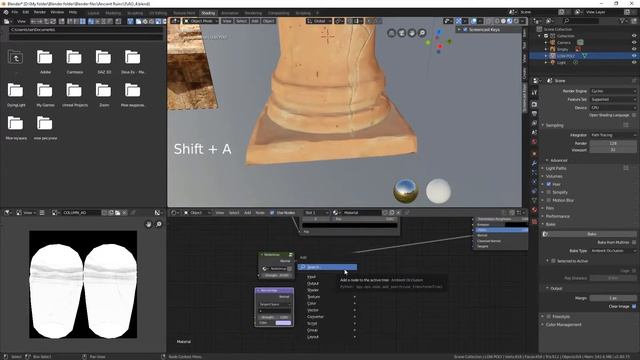Click the file path field in file browser
The height and width of the screenshot is (360, 640).
pos(86,30)
